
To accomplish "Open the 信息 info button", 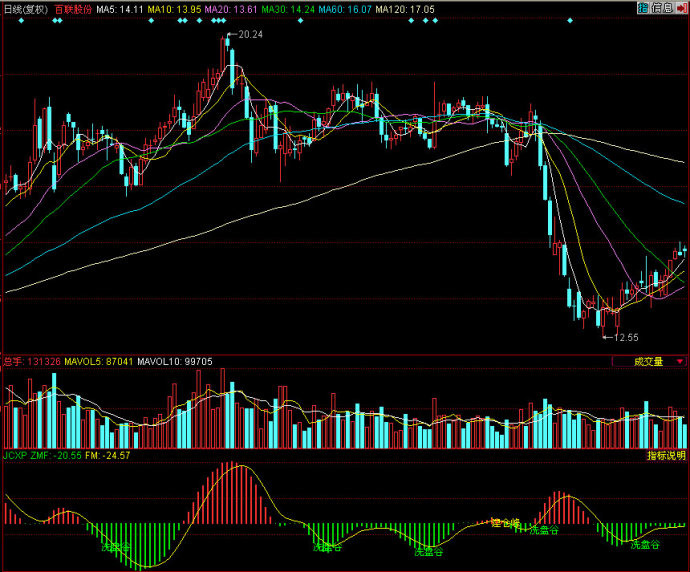I will pos(662,7).
